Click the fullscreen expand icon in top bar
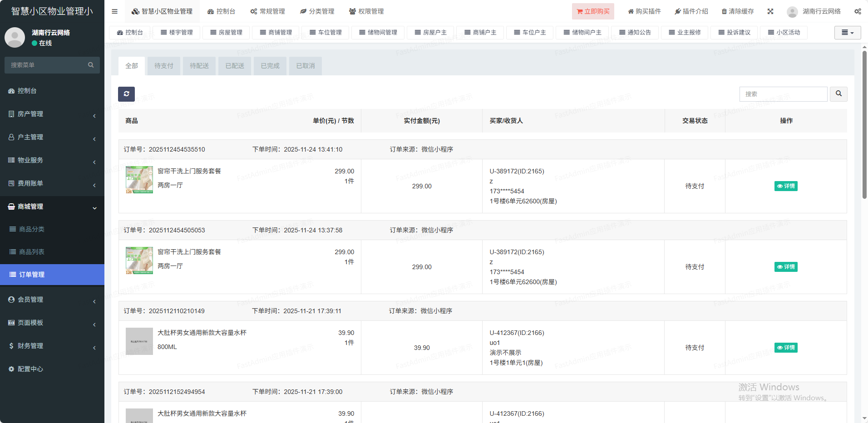The width and height of the screenshot is (868, 423). click(770, 11)
